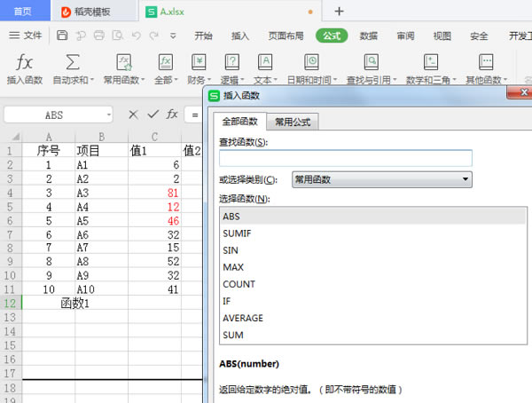Confirm entry with formula bar checkmark
The width and height of the screenshot is (532, 403).
[x=153, y=115]
